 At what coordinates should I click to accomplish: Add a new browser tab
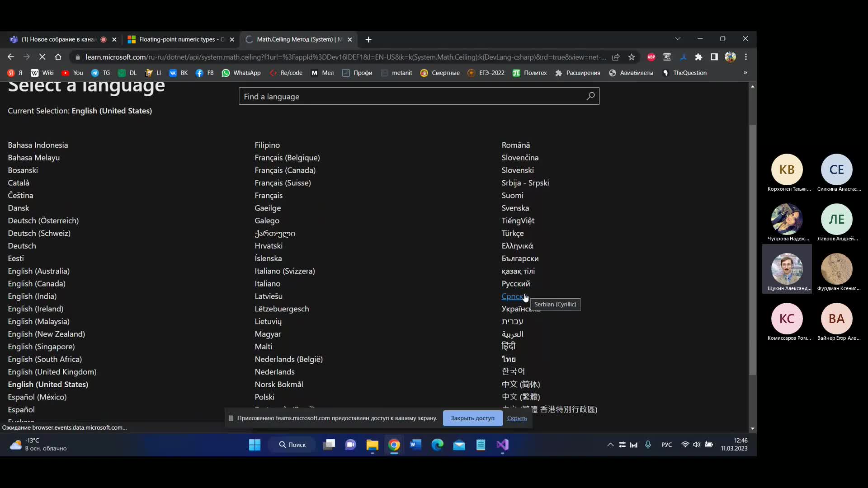[x=368, y=40]
